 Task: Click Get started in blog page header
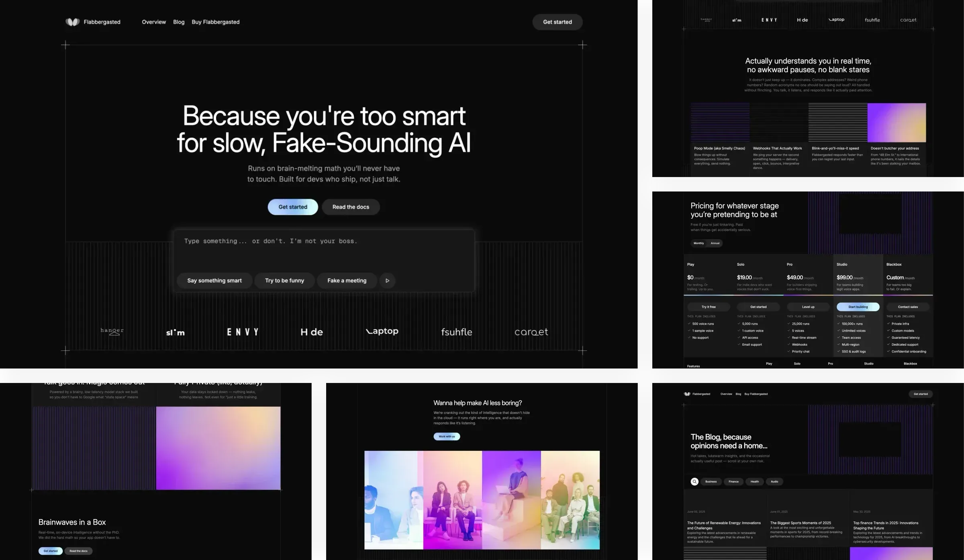pos(921,394)
